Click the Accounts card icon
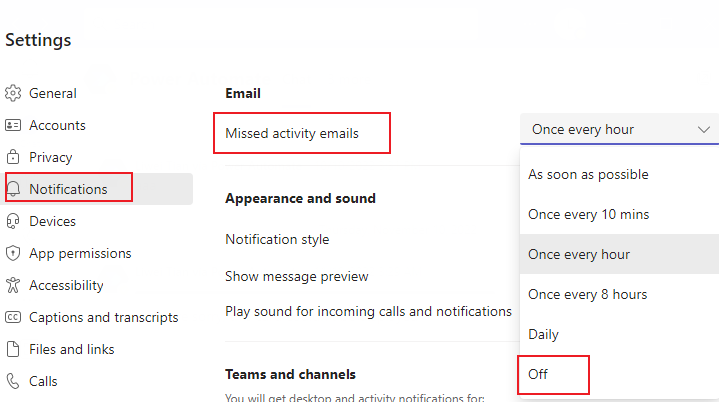The width and height of the screenshot is (719, 402). (13, 125)
